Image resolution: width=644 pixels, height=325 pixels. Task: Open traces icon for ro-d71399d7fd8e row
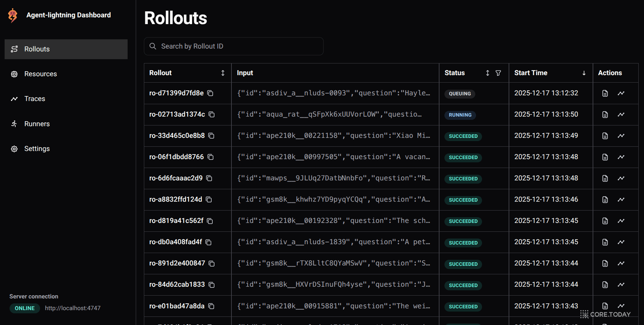(621, 93)
